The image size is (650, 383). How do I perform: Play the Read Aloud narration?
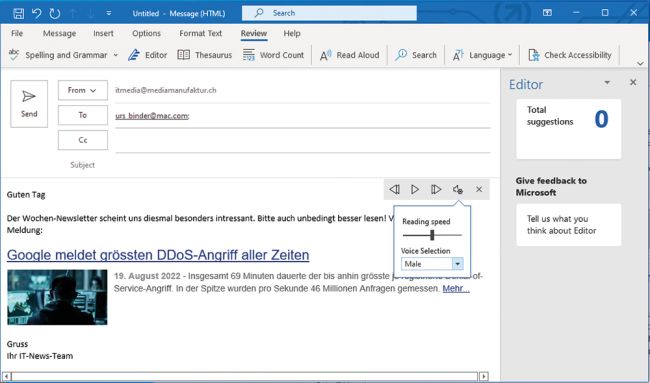(415, 189)
